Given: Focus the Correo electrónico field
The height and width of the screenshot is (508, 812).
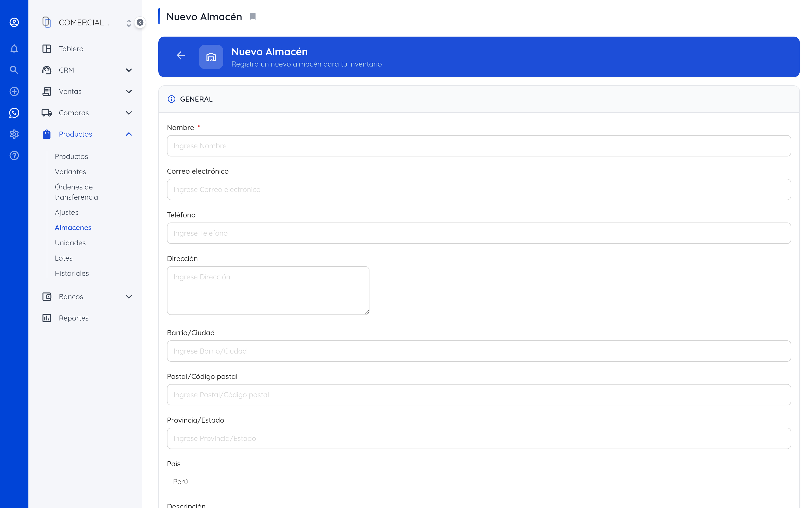Looking at the screenshot, I should (x=479, y=189).
